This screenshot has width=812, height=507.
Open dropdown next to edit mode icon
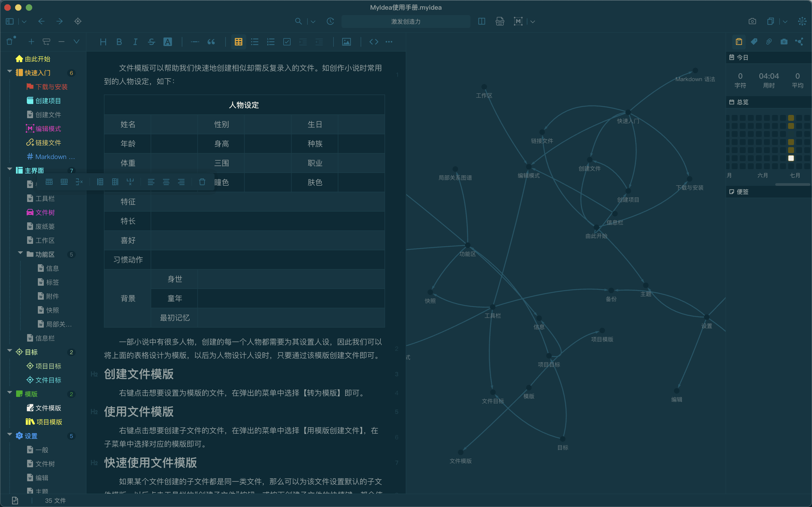(x=532, y=22)
